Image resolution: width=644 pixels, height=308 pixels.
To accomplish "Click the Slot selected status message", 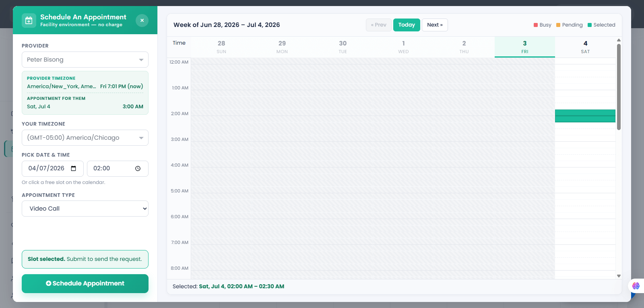I will (85, 259).
